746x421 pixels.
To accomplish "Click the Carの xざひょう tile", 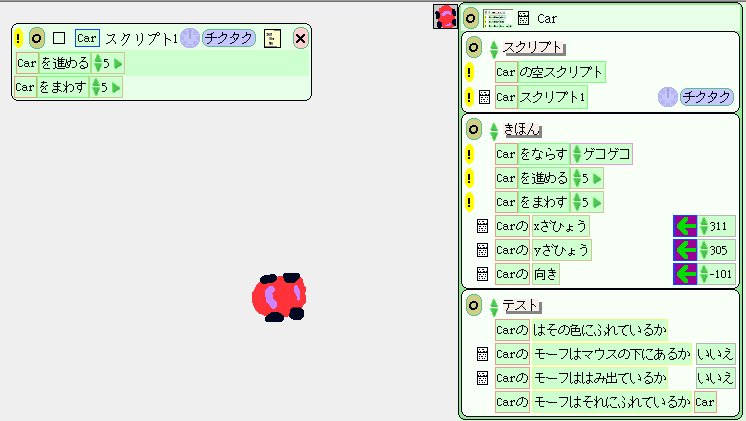I will click(x=542, y=226).
